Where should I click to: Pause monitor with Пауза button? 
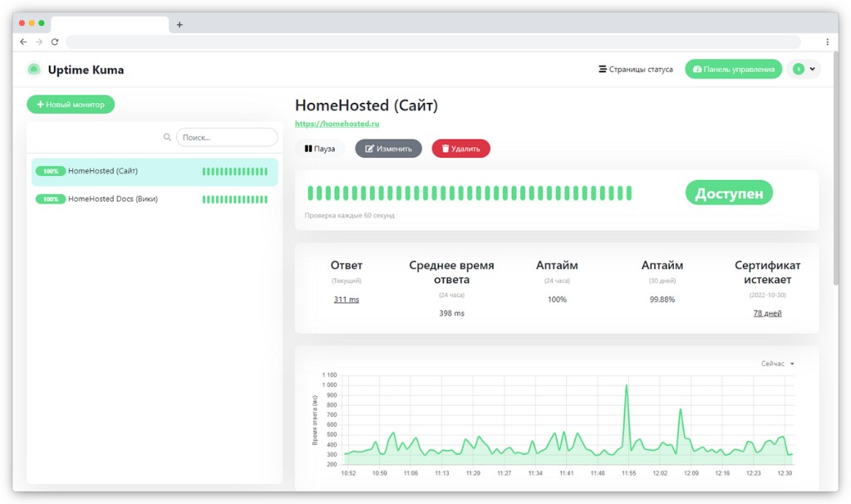point(320,149)
